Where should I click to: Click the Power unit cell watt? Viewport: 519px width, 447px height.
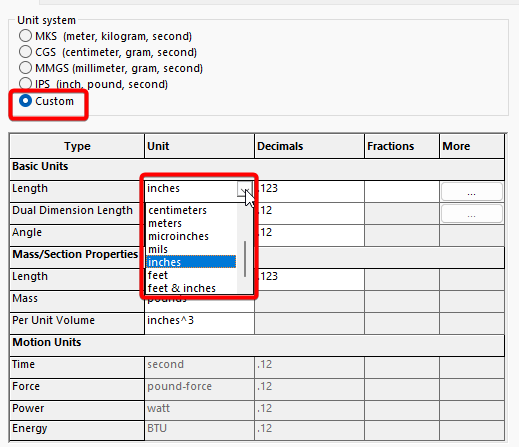tap(199, 410)
